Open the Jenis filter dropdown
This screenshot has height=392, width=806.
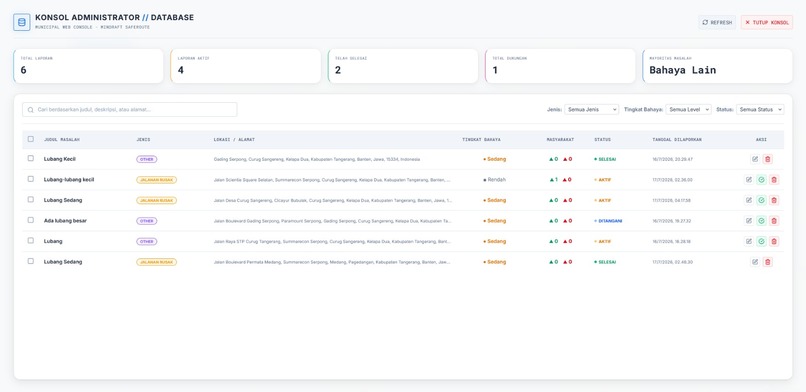[592, 109]
